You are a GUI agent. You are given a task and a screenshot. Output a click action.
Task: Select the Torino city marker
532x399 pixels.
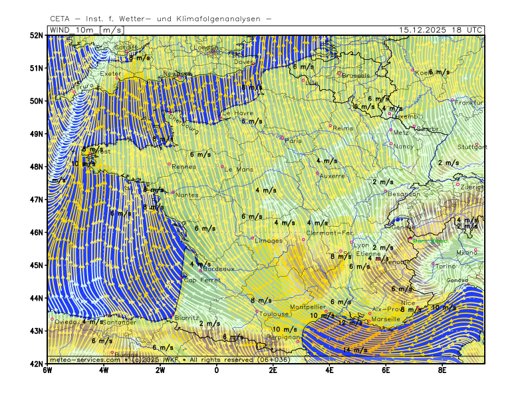coord(433,264)
